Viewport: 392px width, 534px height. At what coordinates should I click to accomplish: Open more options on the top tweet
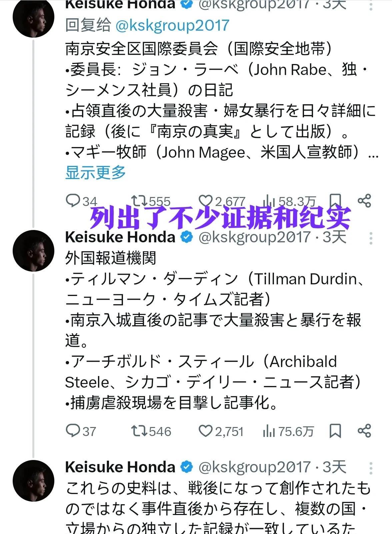(371, 6)
